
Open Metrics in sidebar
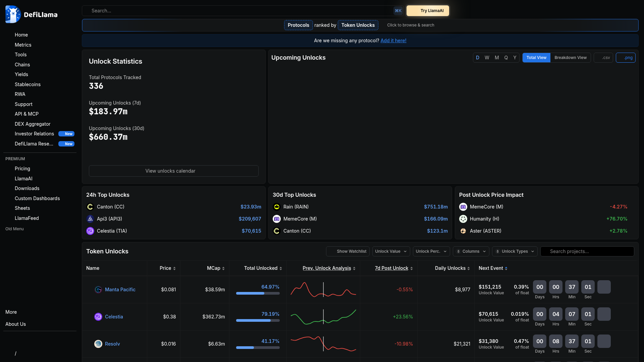pos(23,45)
